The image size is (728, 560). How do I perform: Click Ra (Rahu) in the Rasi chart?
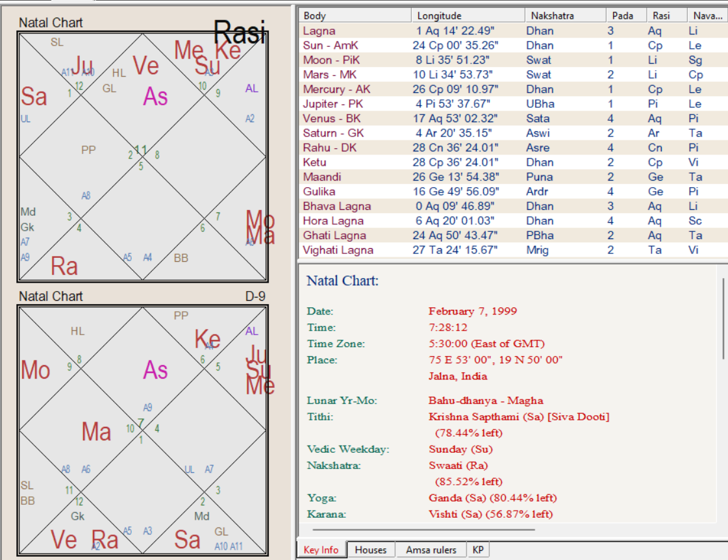[x=64, y=266]
